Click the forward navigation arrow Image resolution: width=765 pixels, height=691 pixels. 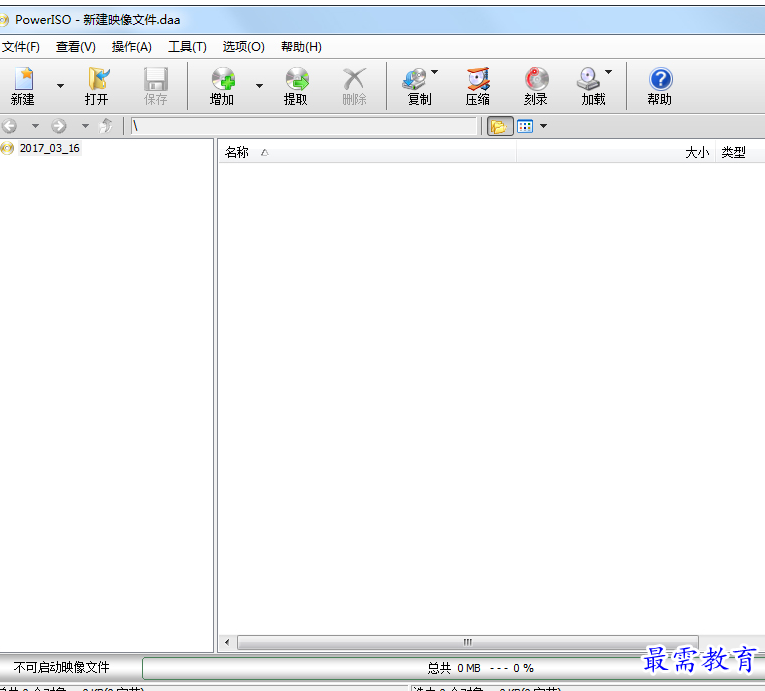(x=59, y=126)
